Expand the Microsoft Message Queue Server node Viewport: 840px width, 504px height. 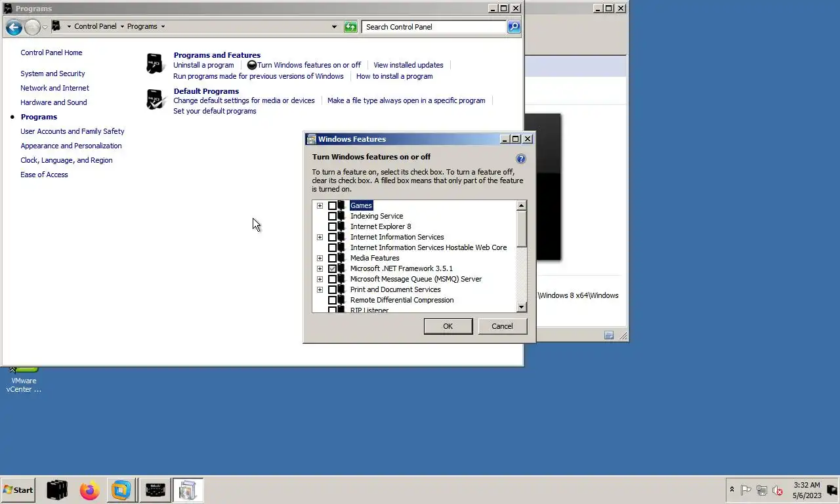(320, 279)
